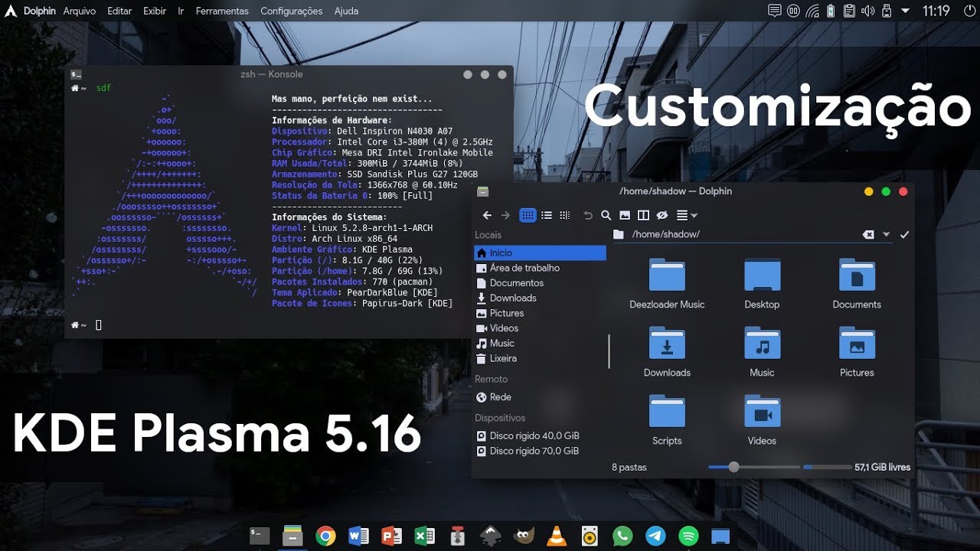
Task: Open the Editar menu
Action: [x=119, y=11]
